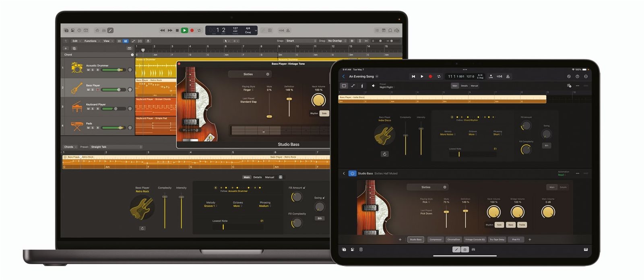Open the Library icon in Mac toolbar
Screen dimensions: 644x280
(66, 30)
